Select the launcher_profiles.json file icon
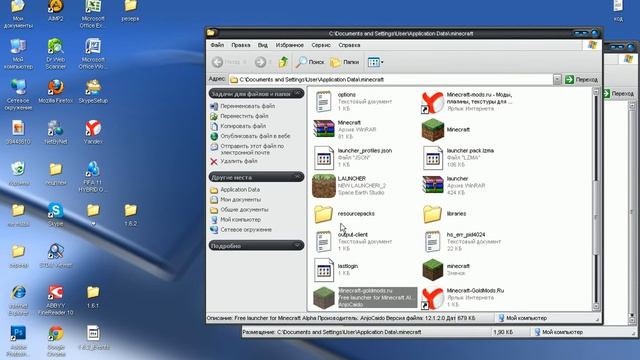640x360 pixels. (x=324, y=158)
